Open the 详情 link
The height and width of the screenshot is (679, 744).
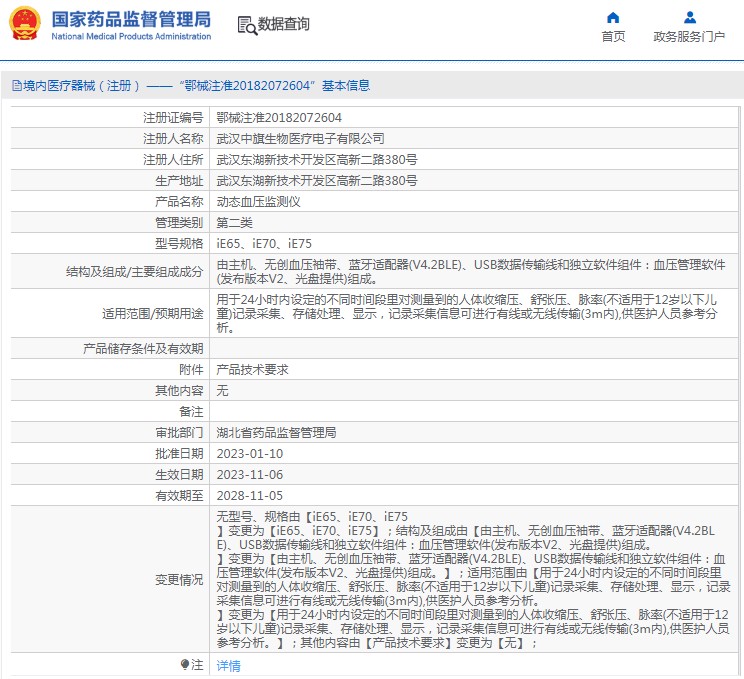click(229, 665)
